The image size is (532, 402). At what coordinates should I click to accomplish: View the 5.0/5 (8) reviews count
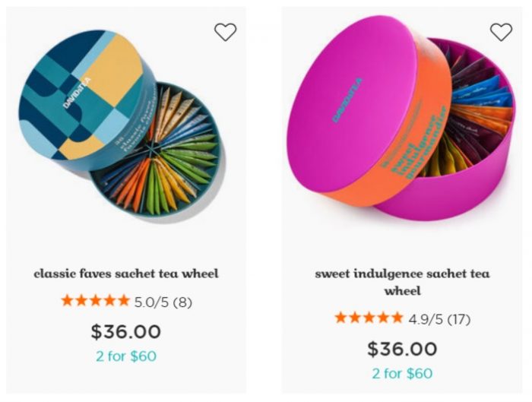(x=163, y=302)
